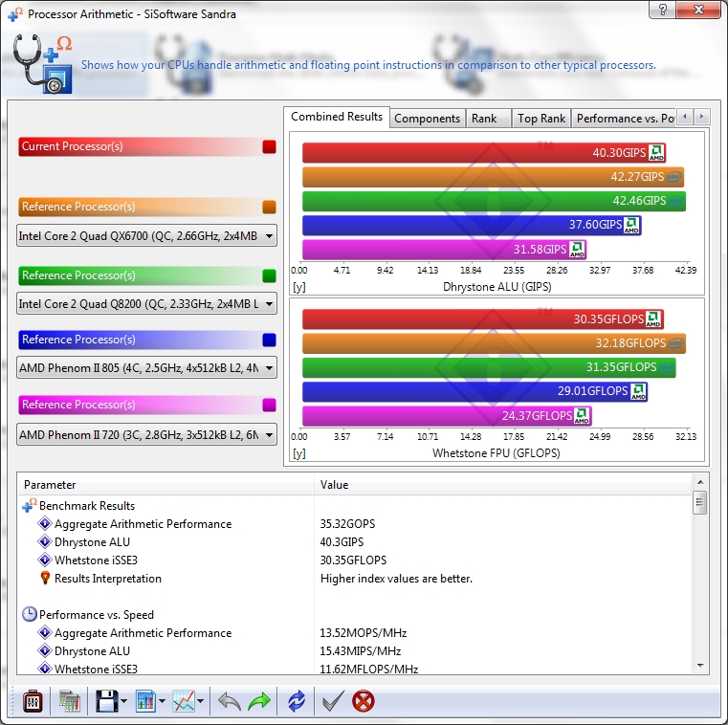Open the AMD Phenom II 720 dropdown
728x725 pixels.
tap(146, 435)
